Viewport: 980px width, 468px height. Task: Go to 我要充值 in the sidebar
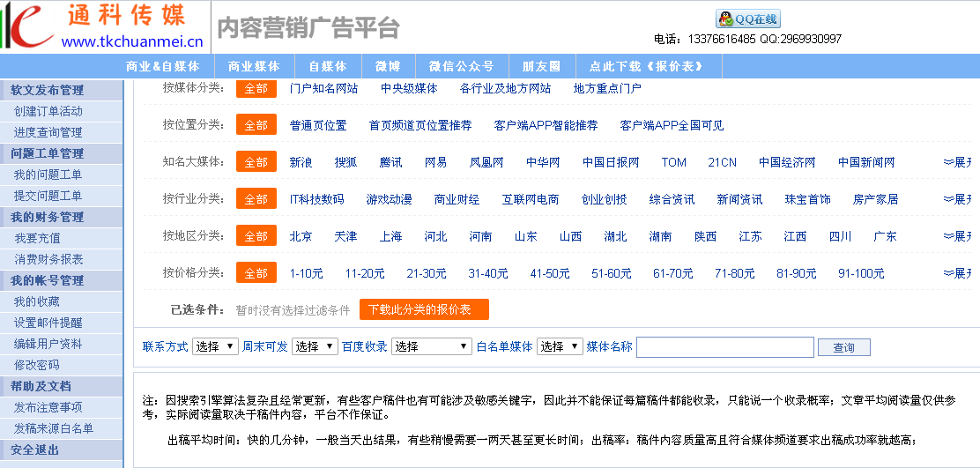[x=38, y=238]
